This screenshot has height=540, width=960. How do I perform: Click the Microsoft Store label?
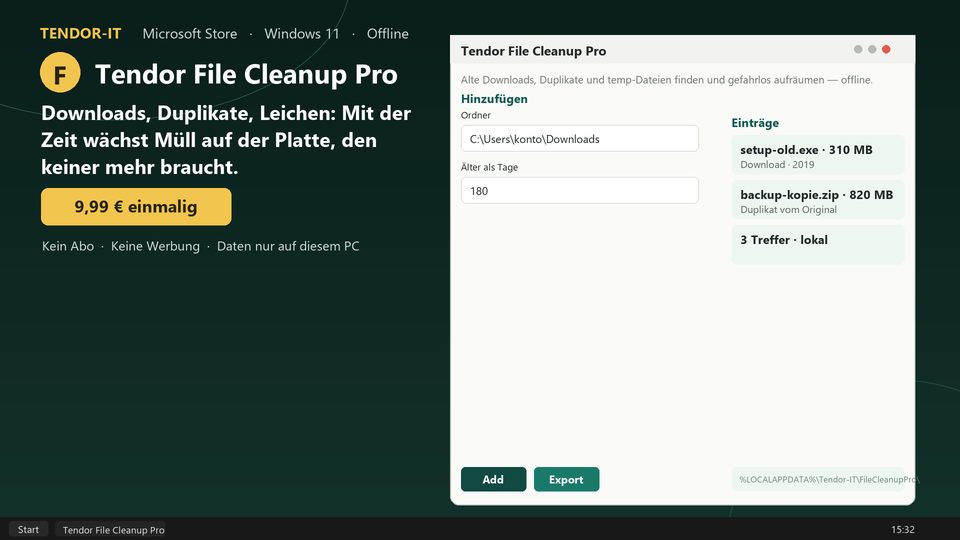(190, 34)
